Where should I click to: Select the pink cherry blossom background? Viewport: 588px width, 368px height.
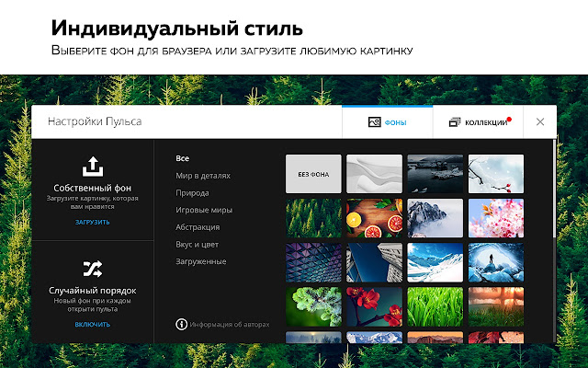click(496, 218)
